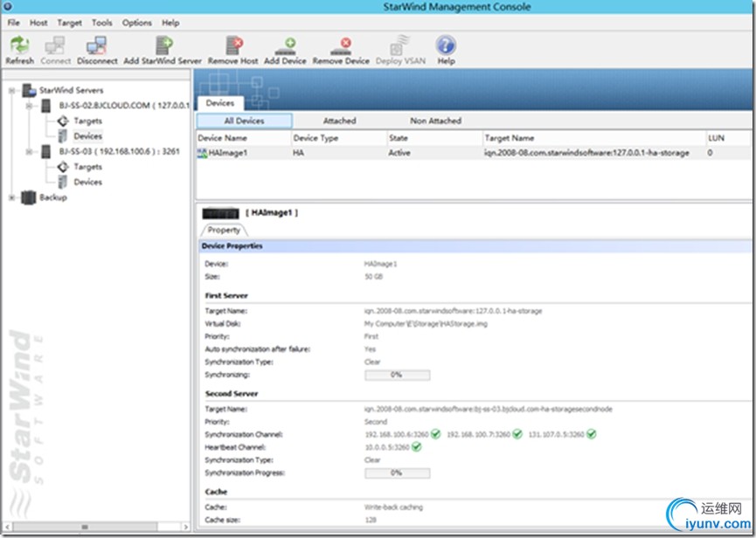
Task: Click the Synchronizing 0% progress bar
Action: click(x=398, y=375)
